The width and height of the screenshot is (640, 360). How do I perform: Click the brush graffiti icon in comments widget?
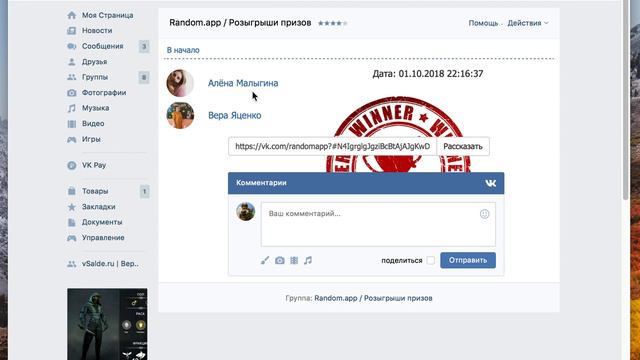pyautogui.click(x=265, y=260)
